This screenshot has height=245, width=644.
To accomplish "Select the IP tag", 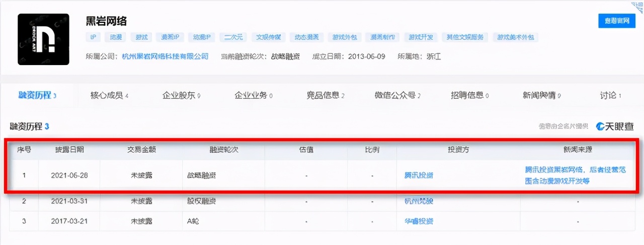I will [93, 37].
